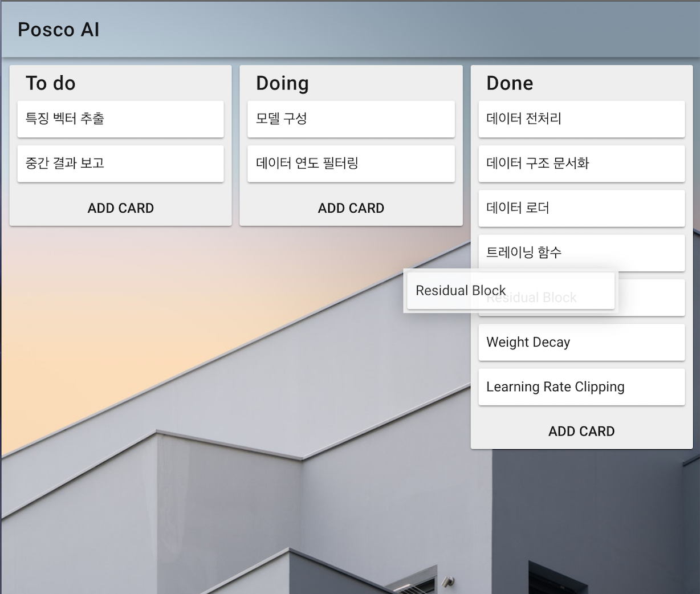
Task: Click the floating Residual Block card
Action: 511,291
